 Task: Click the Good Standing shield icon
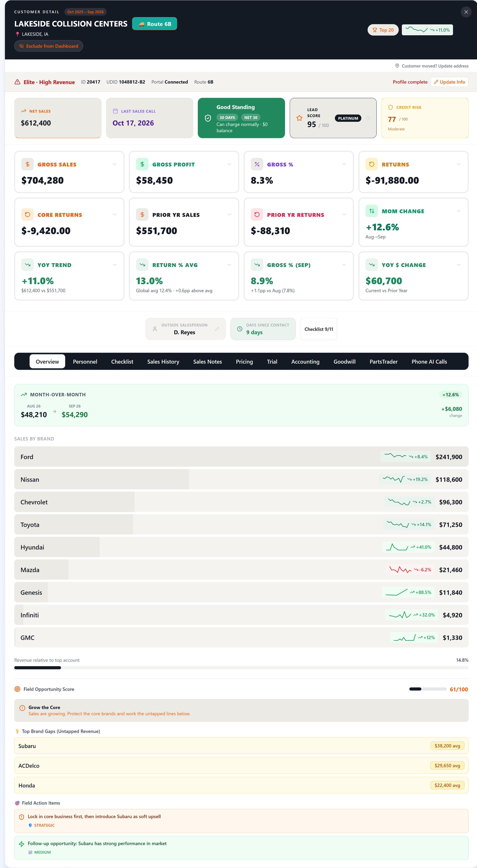pyautogui.click(x=208, y=118)
